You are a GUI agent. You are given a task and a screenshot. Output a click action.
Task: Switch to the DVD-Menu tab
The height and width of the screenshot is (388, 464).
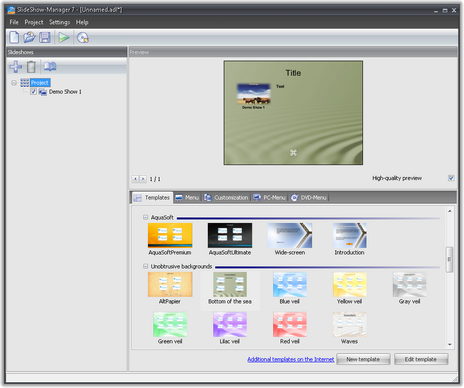[309, 198]
